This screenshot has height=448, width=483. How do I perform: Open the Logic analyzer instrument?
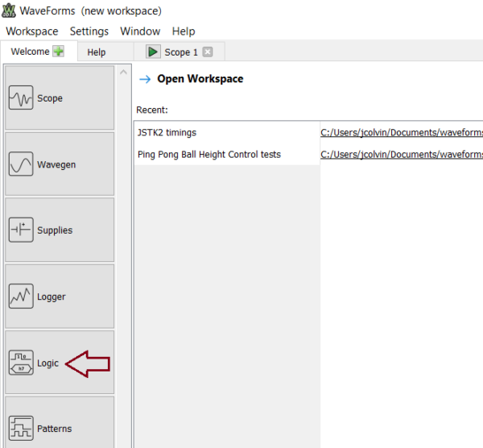[x=60, y=363]
